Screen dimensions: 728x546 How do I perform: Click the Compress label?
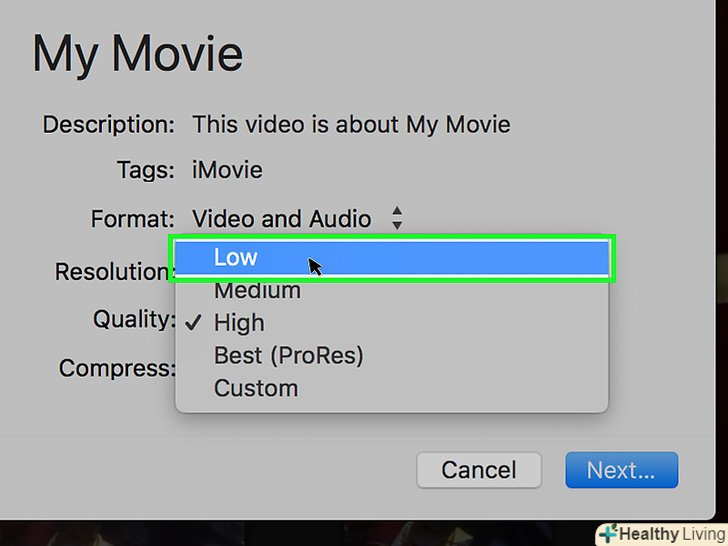(x=116, y=368)
